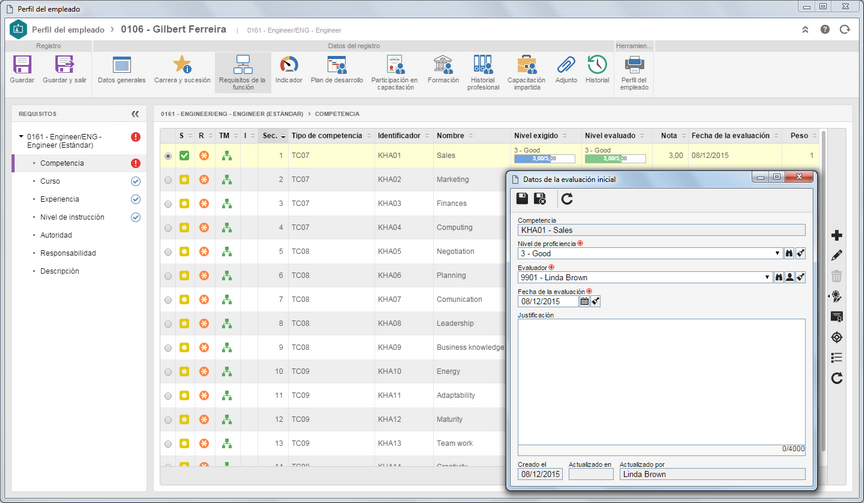
Task: Select Nivel de instrucción tree item
Action: pyautogui.click(x=72, y=217)
